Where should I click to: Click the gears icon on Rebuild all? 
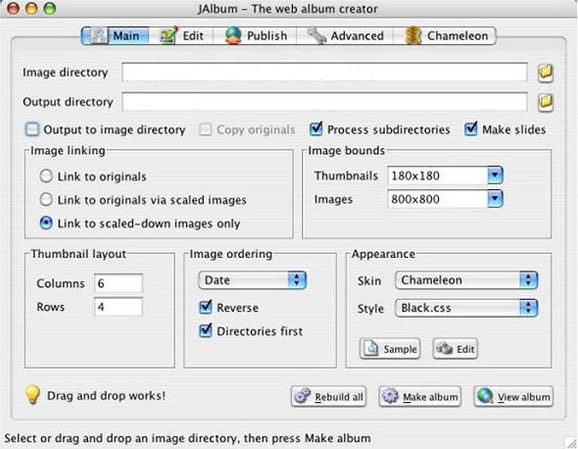pyautogui.click(x=303, y=396)
